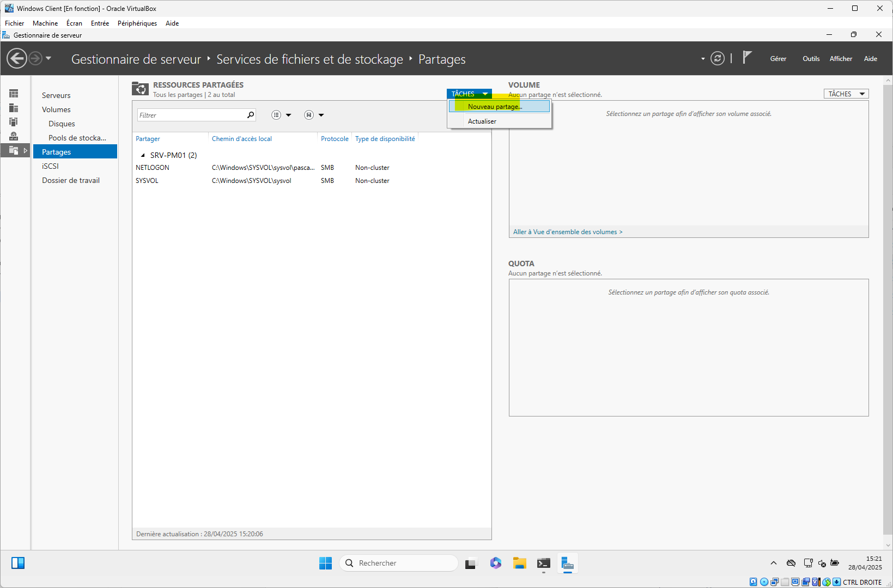Show hidden tray icons chevron
Viewport: 893px width, 588px height.
[x=773, y=563]
